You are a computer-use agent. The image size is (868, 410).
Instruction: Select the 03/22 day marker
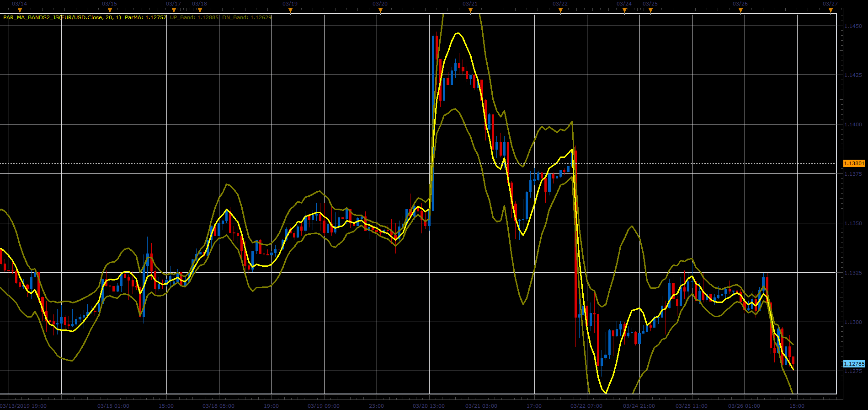[560, 11]
